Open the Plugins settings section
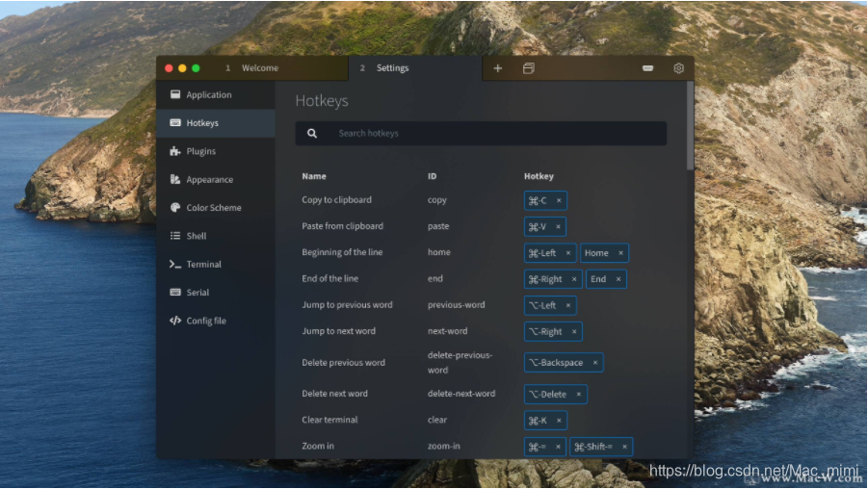The image size is (868, 489). click(216, 151)
